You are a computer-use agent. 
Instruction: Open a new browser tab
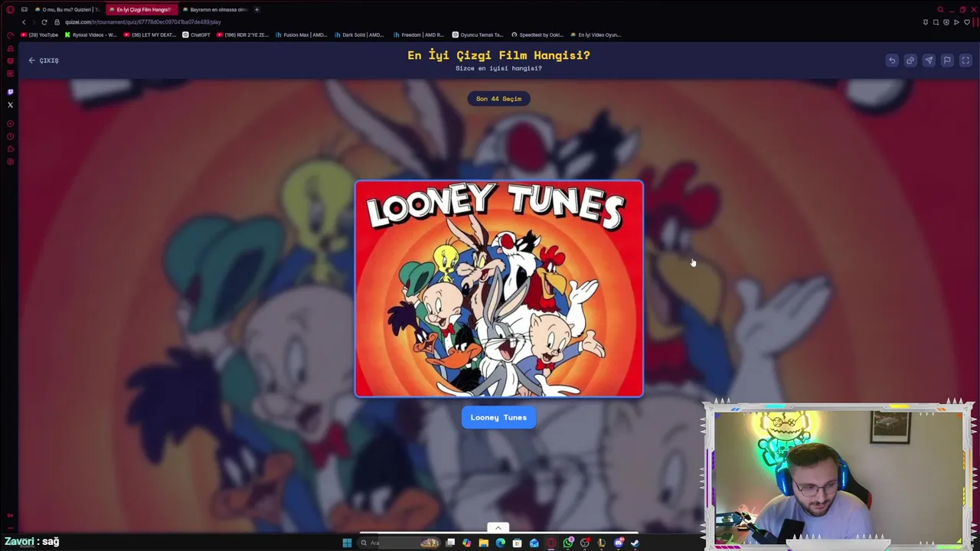256,9
